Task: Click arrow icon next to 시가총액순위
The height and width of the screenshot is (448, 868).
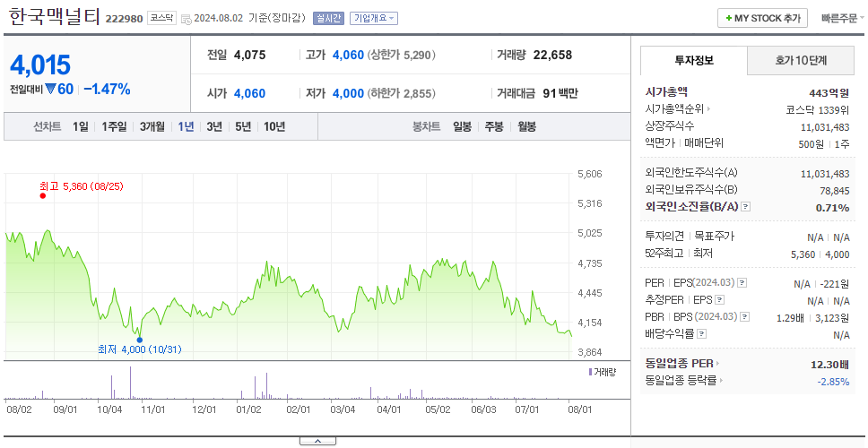Action: click(708, 109)
